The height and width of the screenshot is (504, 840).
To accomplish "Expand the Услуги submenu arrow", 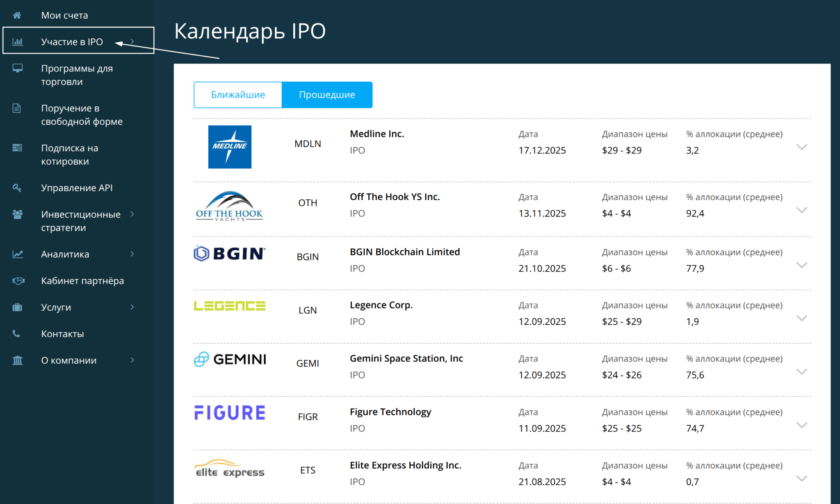I will click(x=132, y=307).
